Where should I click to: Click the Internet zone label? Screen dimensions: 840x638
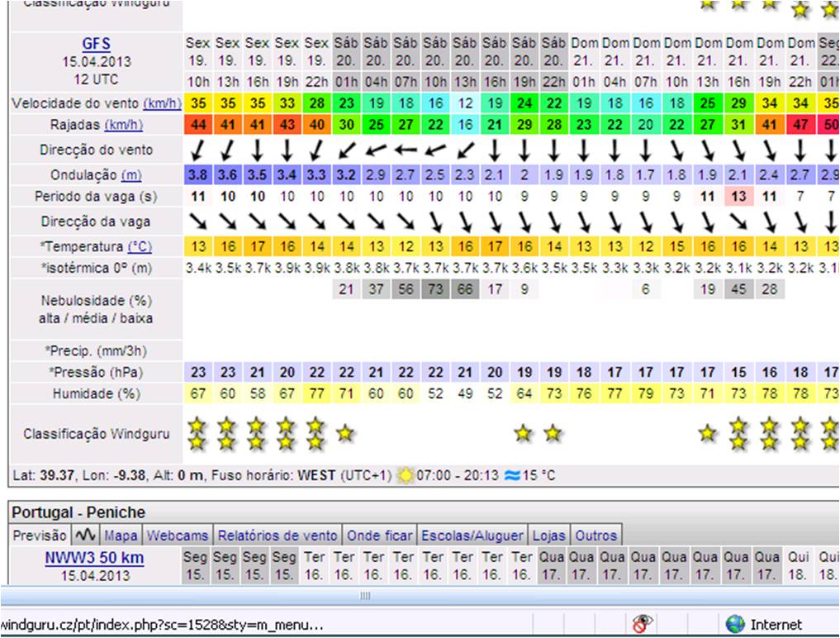pos(776,625)
